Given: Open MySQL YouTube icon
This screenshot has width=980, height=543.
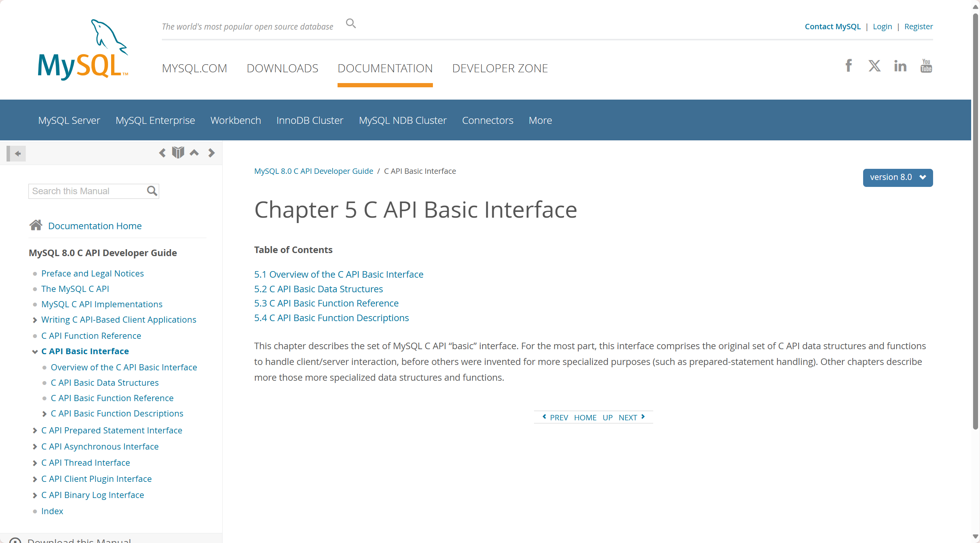Looking at the screenshot, I should point(926,66).
